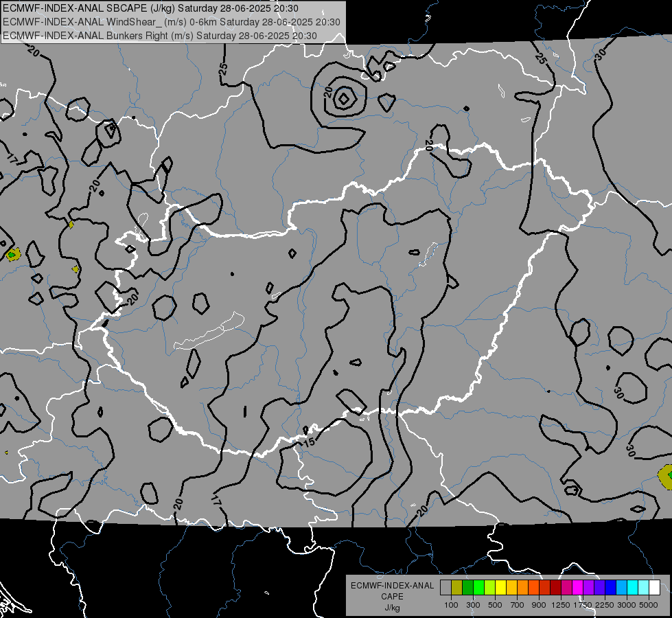The height and width of the screenshot is (618, 672).
Task: Click the legend title ECMWF-INDEX-ANAL
Action: click(392, 586)
